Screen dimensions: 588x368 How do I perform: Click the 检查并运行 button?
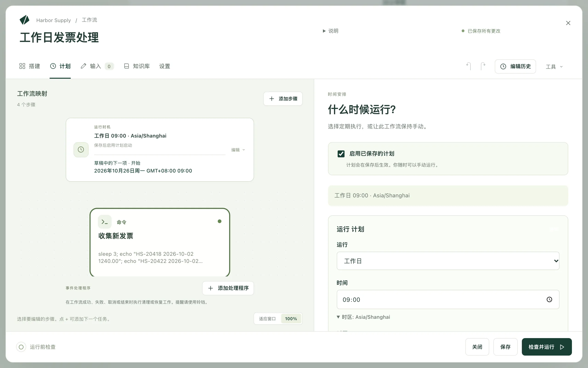[546, 347]
